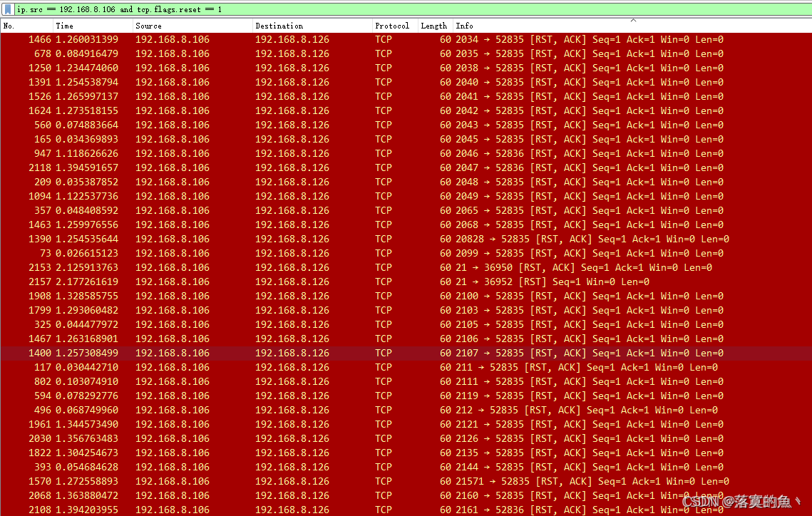Click the display filter bookmark icon
This screenshot has width=812, height=516.
coord(8,9)
